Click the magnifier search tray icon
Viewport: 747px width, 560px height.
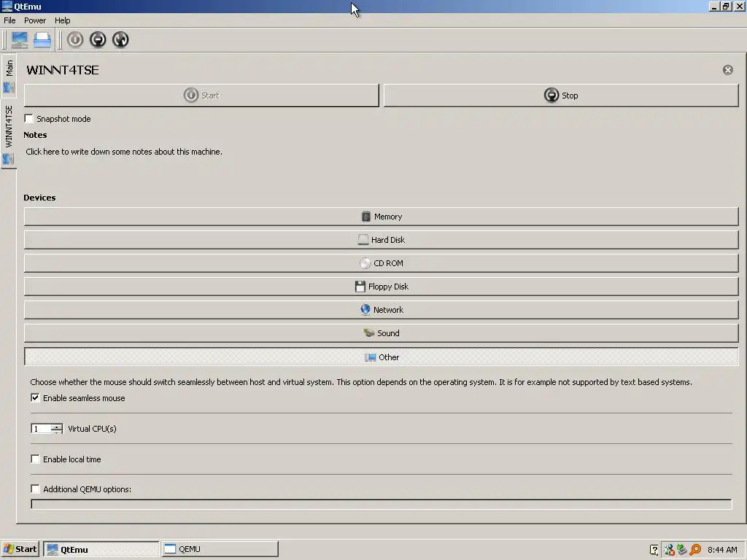point(695,550)
